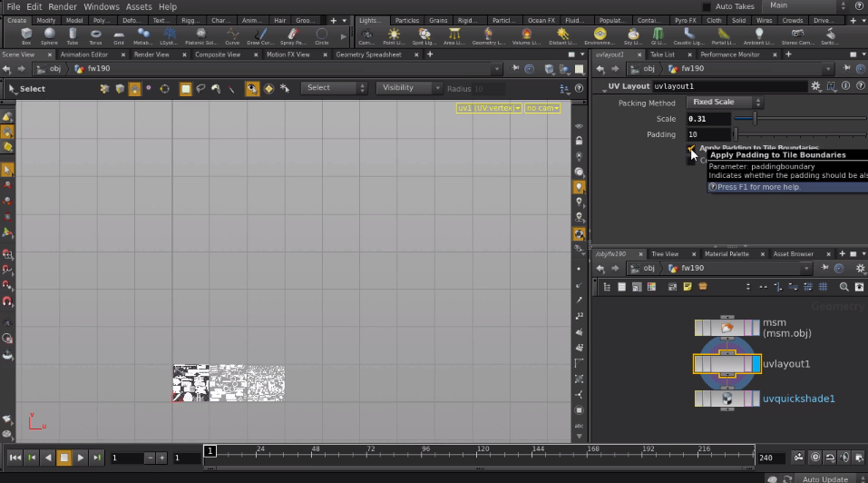868x483 pixels.
Task: Choose the Spot Light shelf tool
Action: click(424, 36)
